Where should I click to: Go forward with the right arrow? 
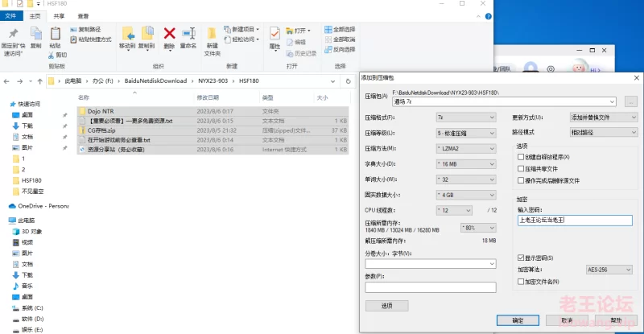click(19, 81)
